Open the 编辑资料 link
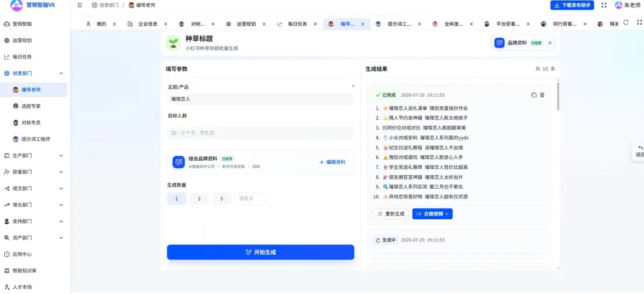 tap(332, 162)
